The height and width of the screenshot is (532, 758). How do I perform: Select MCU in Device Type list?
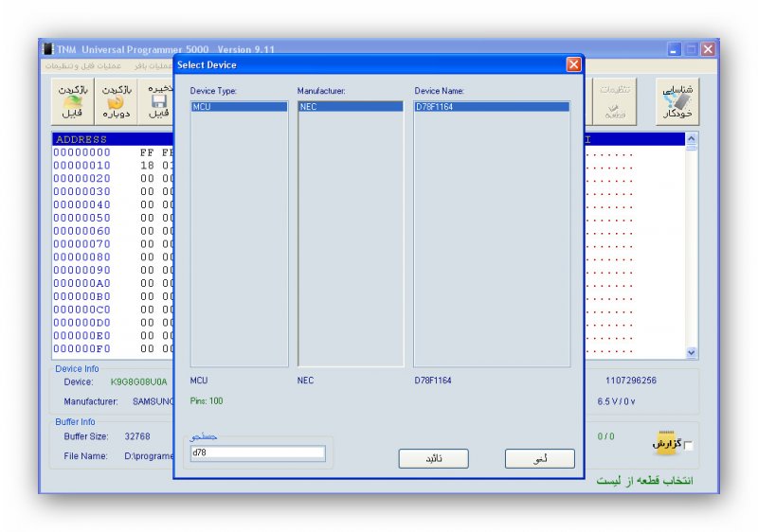(x=240, y=107)
